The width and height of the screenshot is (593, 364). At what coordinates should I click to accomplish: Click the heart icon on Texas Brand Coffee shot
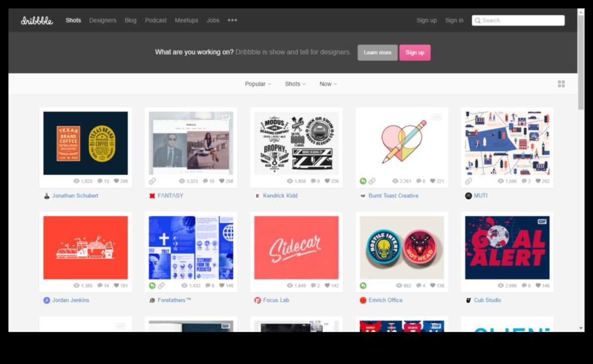[x=117, y=181]
